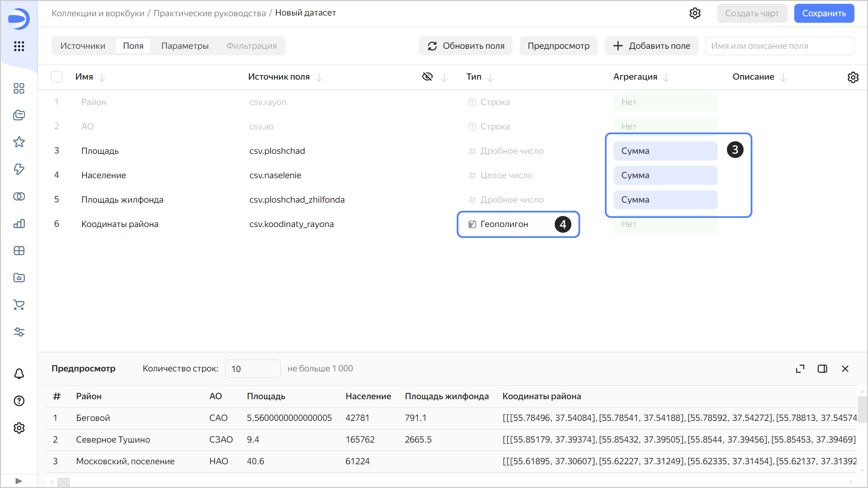Image resolution: width=868 pixels, height=488 pixels.
Task: Open table column settings gear icon
Action: pyautogui.click(x=853, y=77)
